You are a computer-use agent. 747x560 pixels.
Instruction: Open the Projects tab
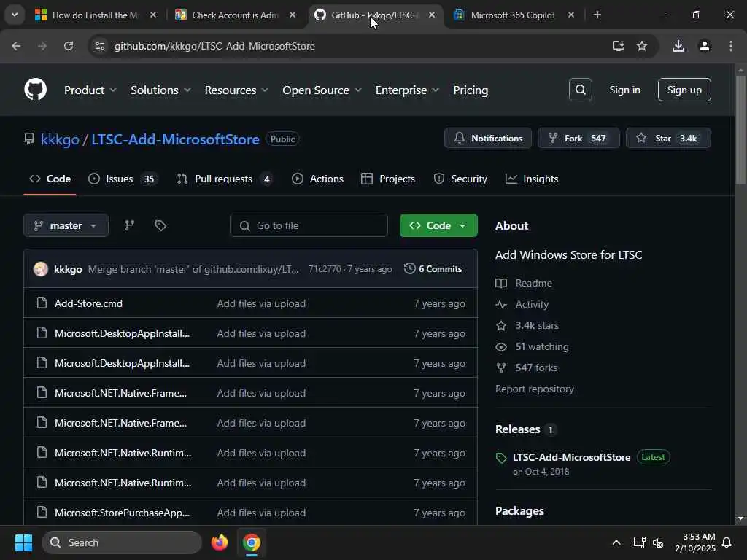point(388,179)
